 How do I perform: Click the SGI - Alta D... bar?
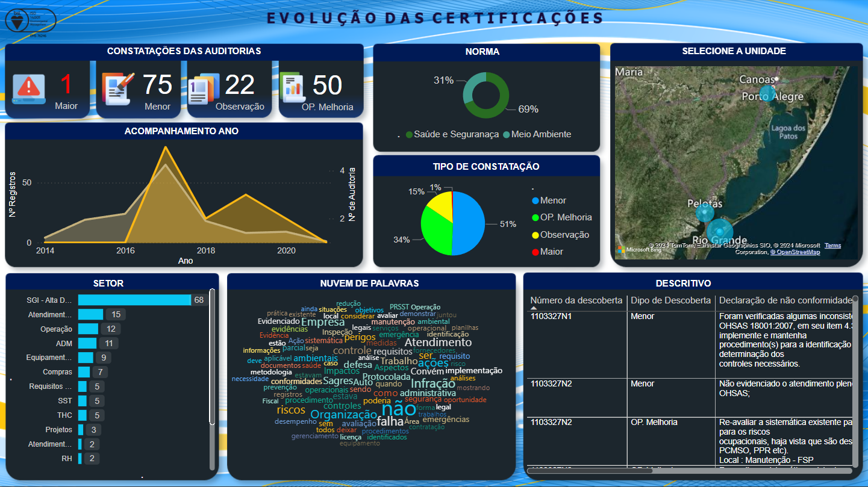pos(134,300)
